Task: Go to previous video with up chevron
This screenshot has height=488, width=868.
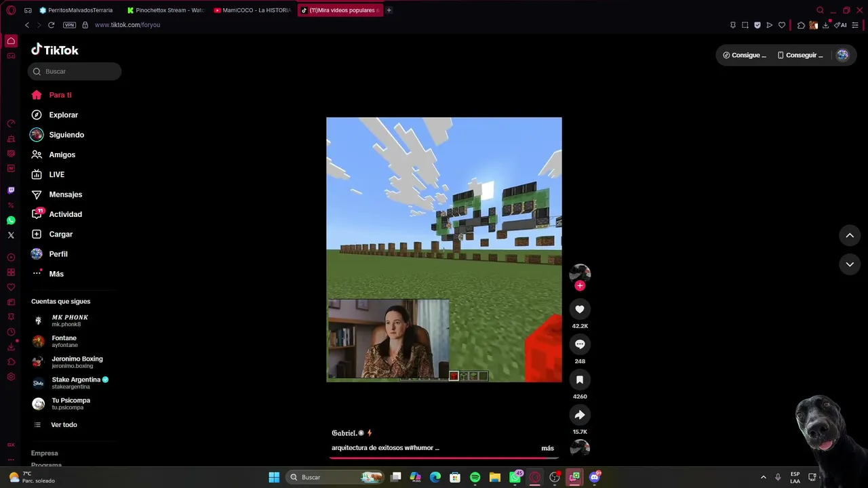Action: pos(850,235)
